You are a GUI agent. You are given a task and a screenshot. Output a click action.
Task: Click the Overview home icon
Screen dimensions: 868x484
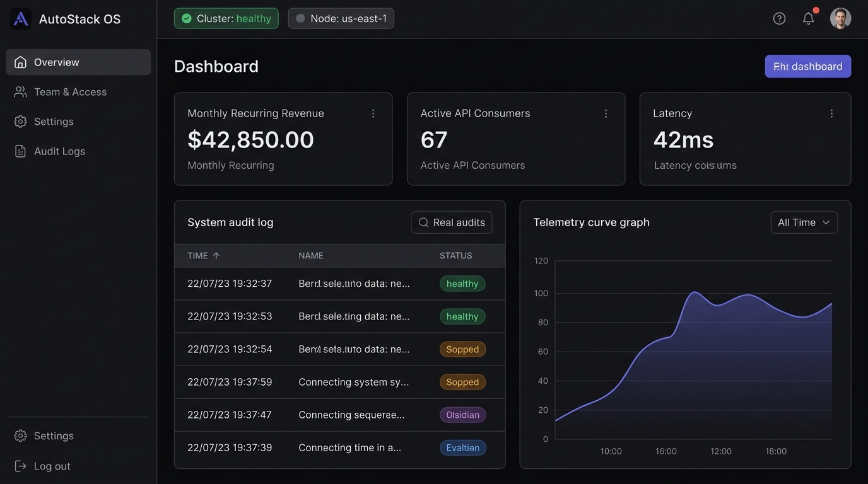[x=21, y=62]
